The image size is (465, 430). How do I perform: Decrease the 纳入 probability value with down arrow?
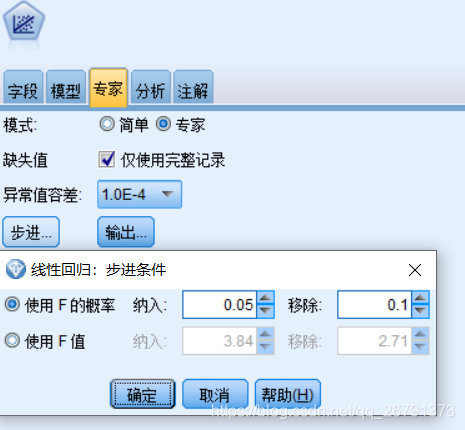(x=266, y=311)
